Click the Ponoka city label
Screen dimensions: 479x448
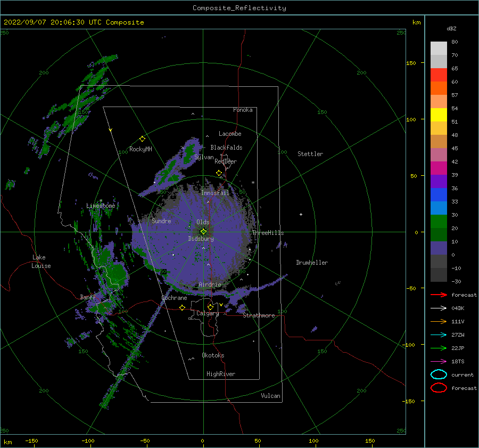coord(243,110)
